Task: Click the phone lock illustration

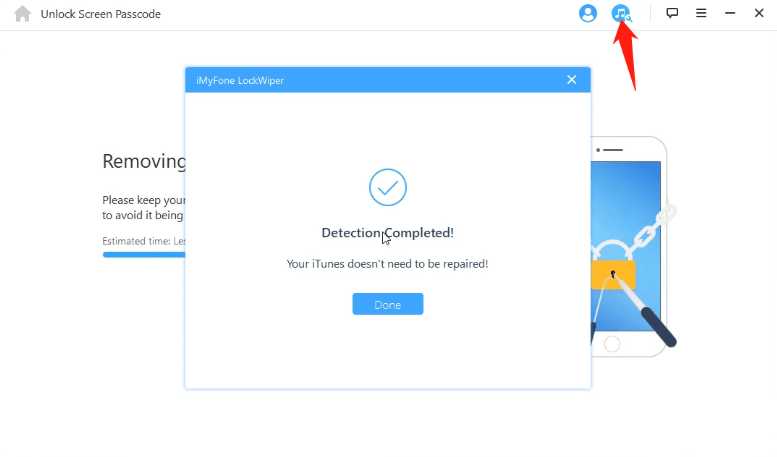Action: point(634,246)
